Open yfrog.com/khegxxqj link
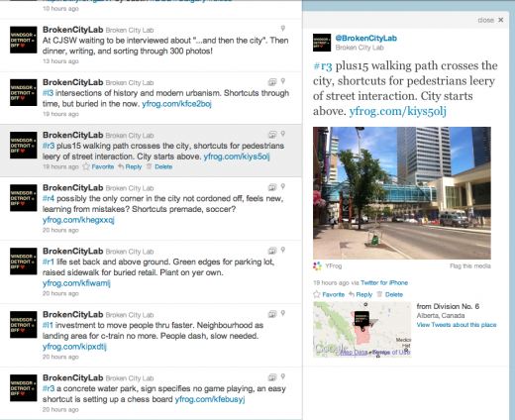515x420 pixels. click(x=78, y=220)
